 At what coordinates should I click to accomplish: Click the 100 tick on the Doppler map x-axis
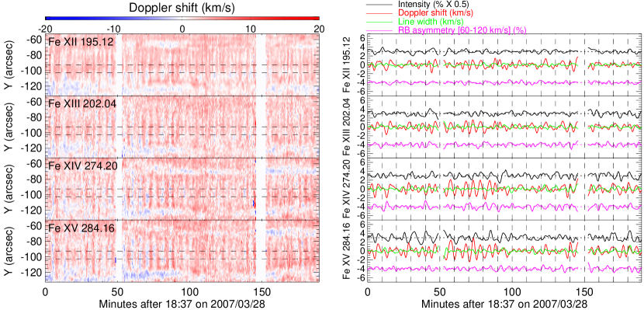[x=189, y=292]
